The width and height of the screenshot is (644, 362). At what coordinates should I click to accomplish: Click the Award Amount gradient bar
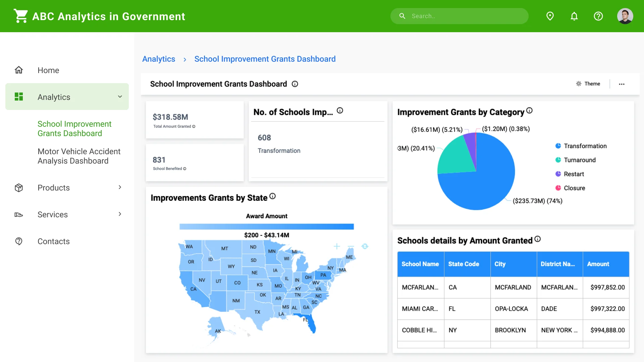266,227
